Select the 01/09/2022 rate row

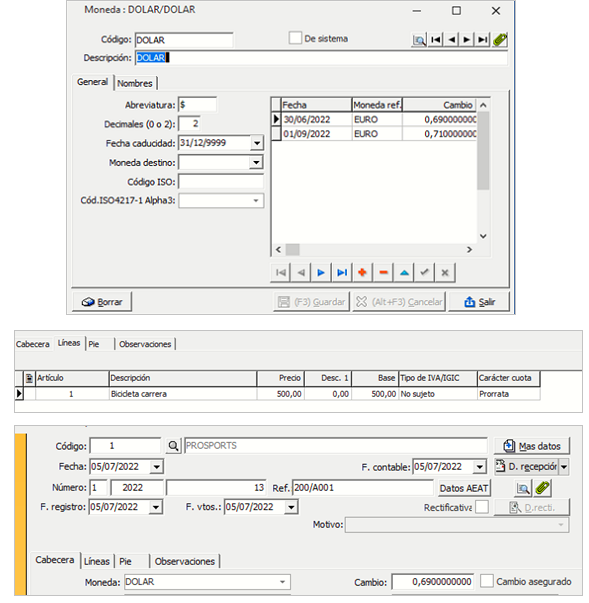point(375,134)
